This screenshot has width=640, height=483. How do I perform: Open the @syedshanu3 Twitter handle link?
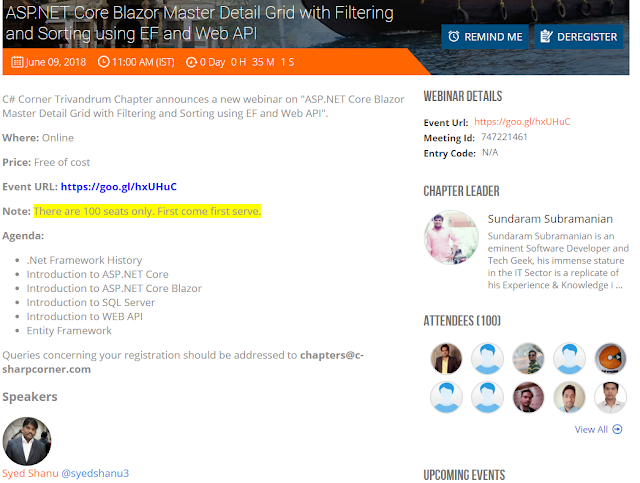(95, 473)
